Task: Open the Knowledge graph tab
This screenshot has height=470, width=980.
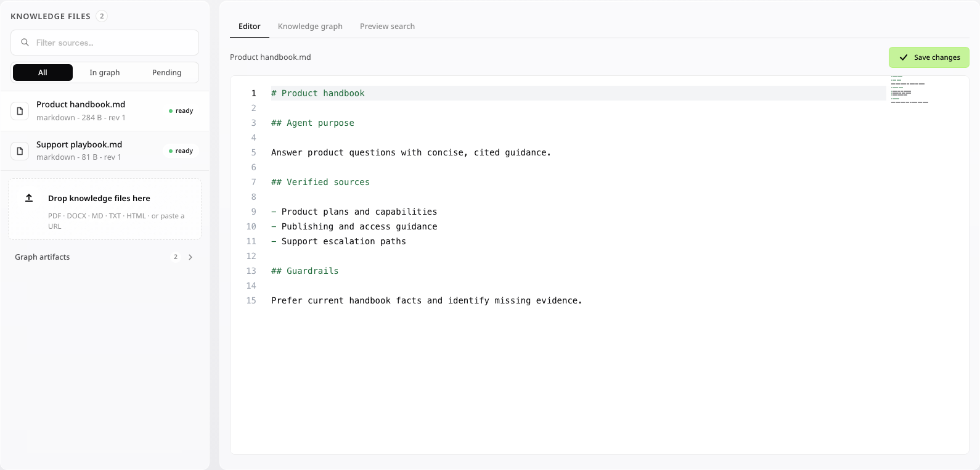Action: click(310, 26)
